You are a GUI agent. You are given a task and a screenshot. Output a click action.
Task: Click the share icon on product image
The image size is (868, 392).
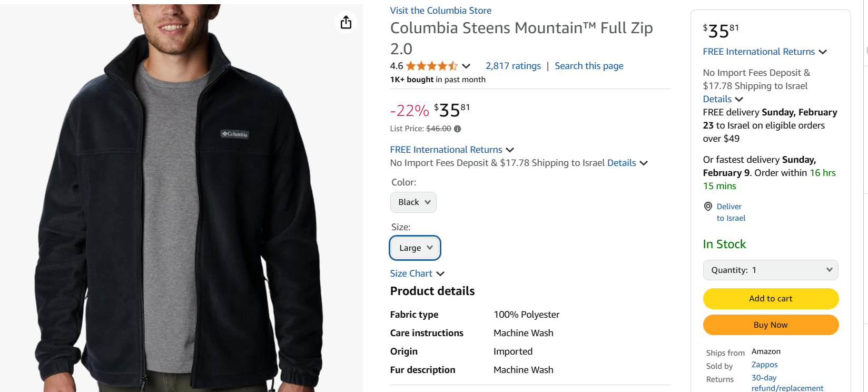click(x=346, y=22)
